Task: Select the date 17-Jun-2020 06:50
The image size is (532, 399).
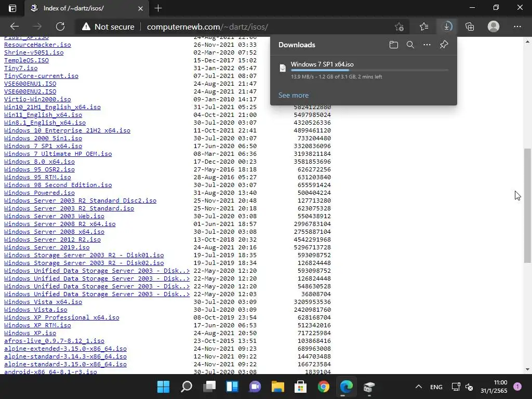Action: tap(225, 146)
